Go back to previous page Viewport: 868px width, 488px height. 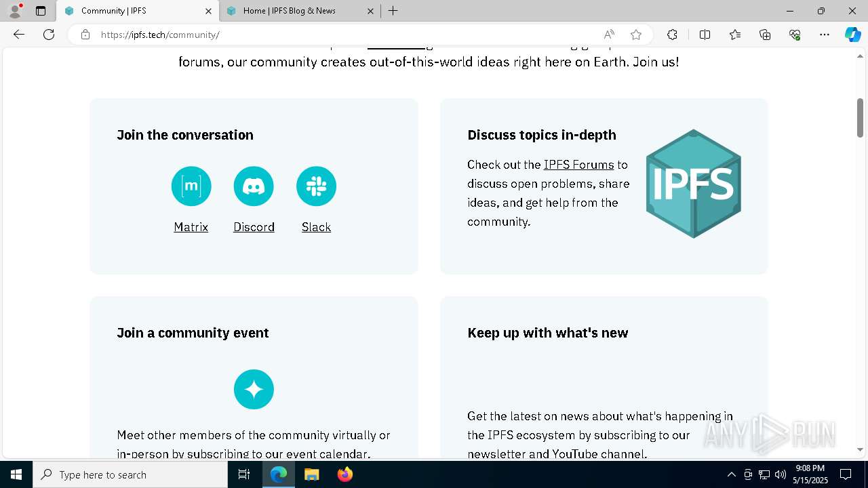[x=19, y=35]
